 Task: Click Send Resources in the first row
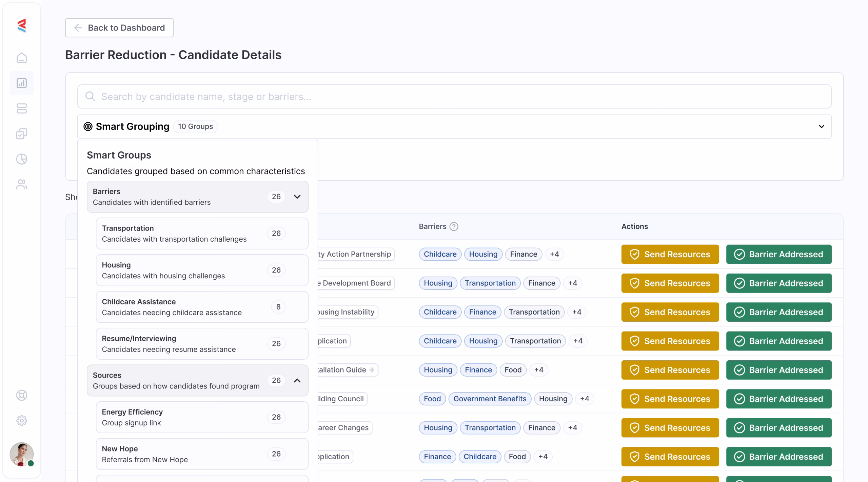[670, 254]
